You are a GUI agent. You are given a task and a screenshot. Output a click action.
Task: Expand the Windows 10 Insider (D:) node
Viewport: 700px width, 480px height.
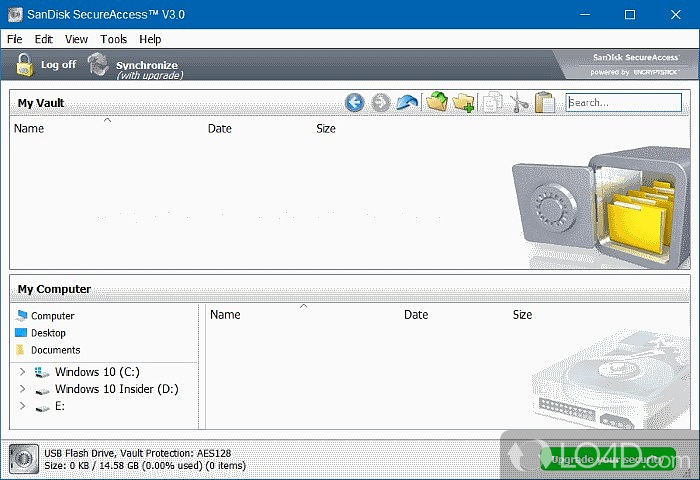click(x=23, y=389)
